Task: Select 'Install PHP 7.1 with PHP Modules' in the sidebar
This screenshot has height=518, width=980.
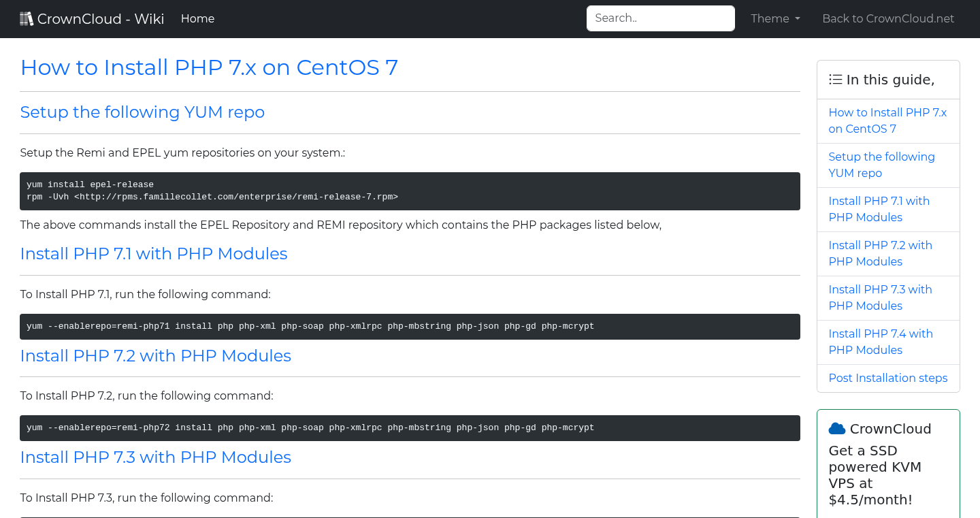Action: (879, 209)
